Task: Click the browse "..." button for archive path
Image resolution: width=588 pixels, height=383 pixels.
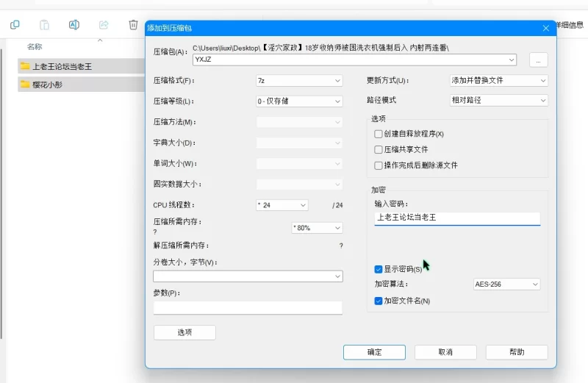Action: point(538,60)
